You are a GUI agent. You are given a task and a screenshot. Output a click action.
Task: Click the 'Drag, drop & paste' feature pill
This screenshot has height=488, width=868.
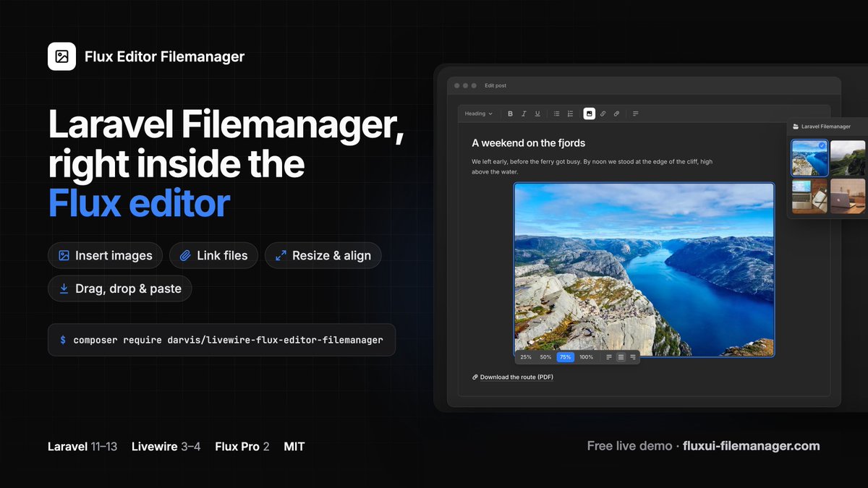[x=120, y=288]
